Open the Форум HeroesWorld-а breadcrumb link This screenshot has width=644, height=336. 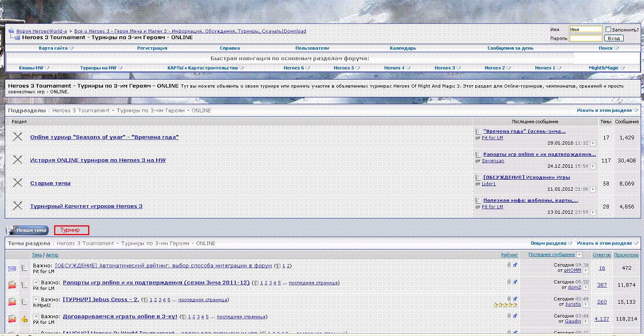(x=41, y=31)
